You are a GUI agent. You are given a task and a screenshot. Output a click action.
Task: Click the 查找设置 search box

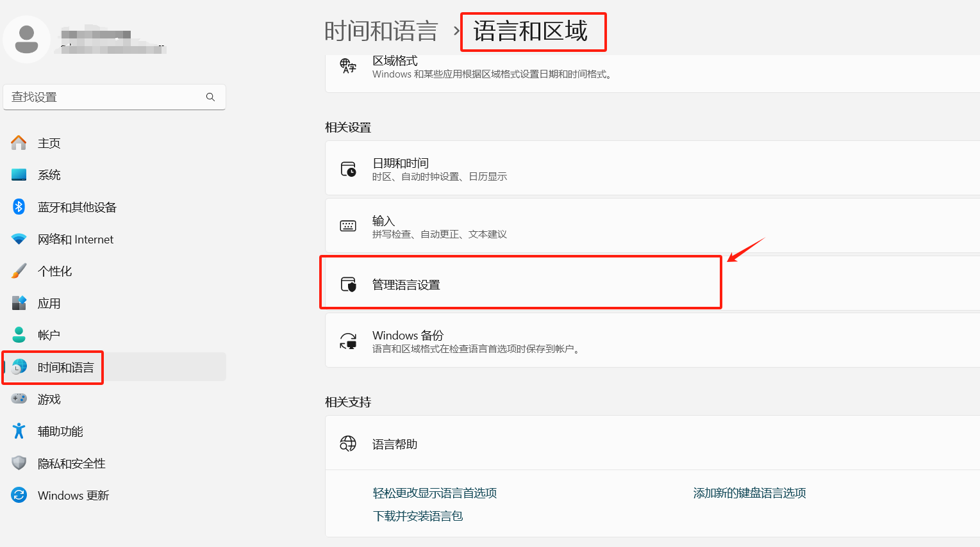(x=106, y=97)
